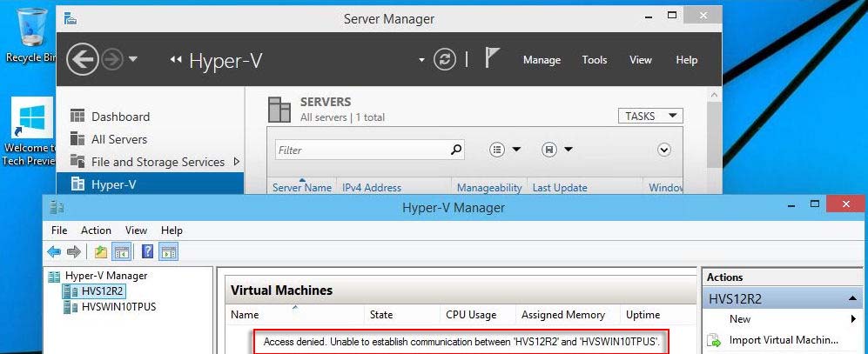Collapse HVS12R2 actions section arrow
This screenshot has width=868, height=354.
[852, 298]
